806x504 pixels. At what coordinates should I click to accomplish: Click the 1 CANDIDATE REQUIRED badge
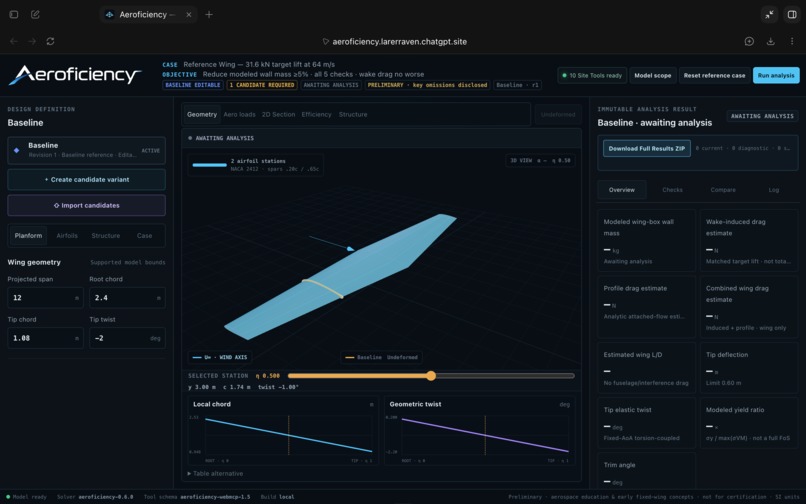click(262, 85)
